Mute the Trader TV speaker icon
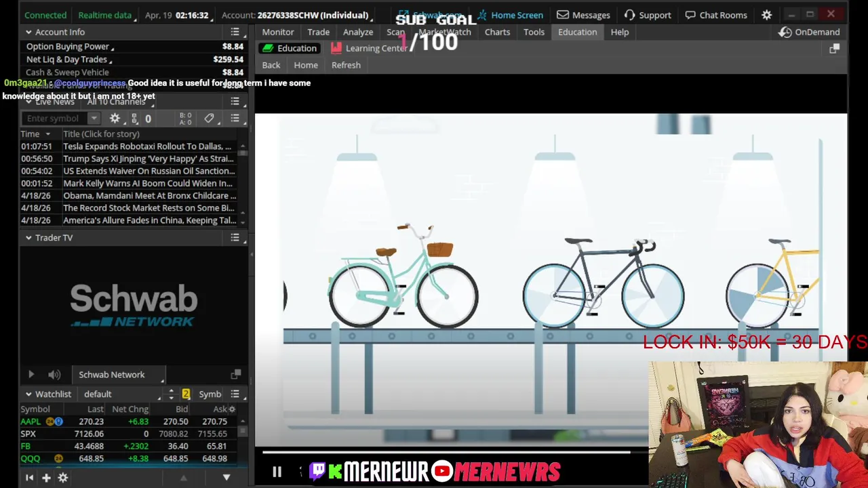868x488 pixels. point(54,374)
